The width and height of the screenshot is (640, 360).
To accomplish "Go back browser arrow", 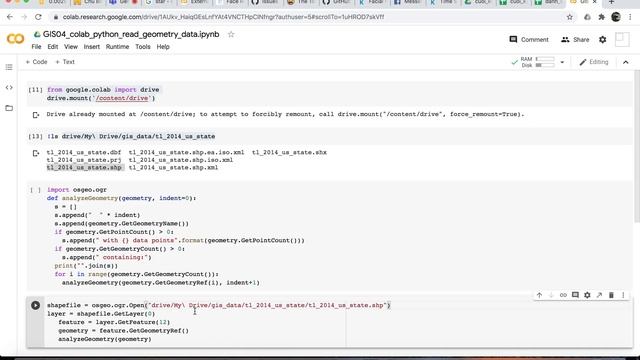I will 10,17.
